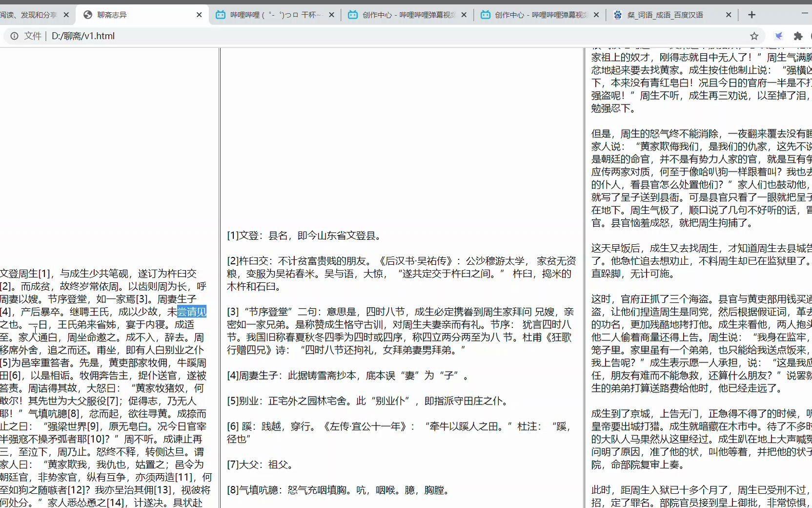Close the second 创作中心 tab
812x508 pixels.
(x=596, y=15)
